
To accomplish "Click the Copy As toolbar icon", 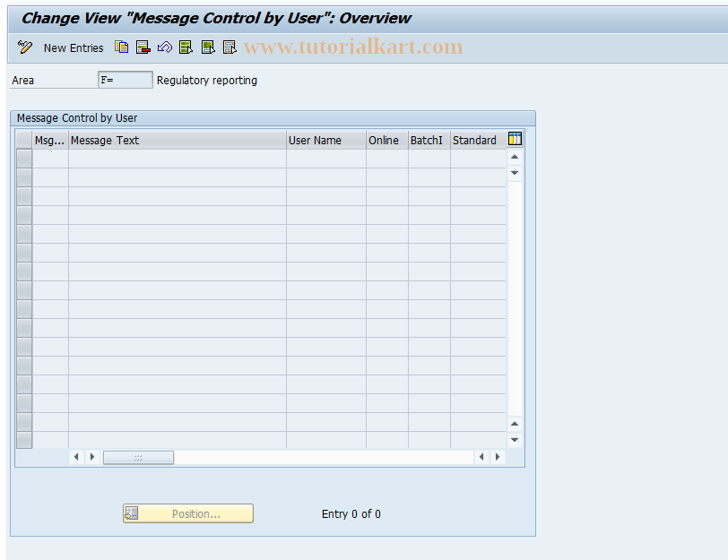I will 122,47.
